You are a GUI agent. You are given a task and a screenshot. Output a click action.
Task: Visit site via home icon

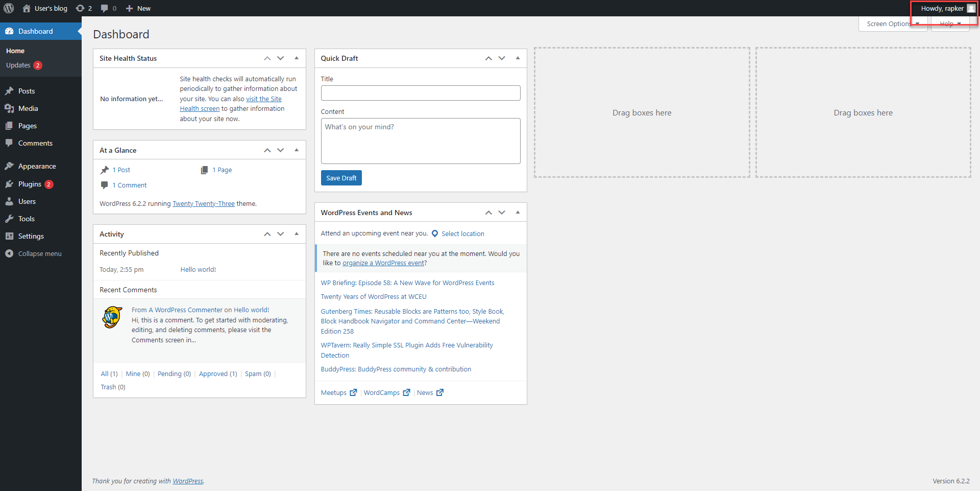[27, 8]
